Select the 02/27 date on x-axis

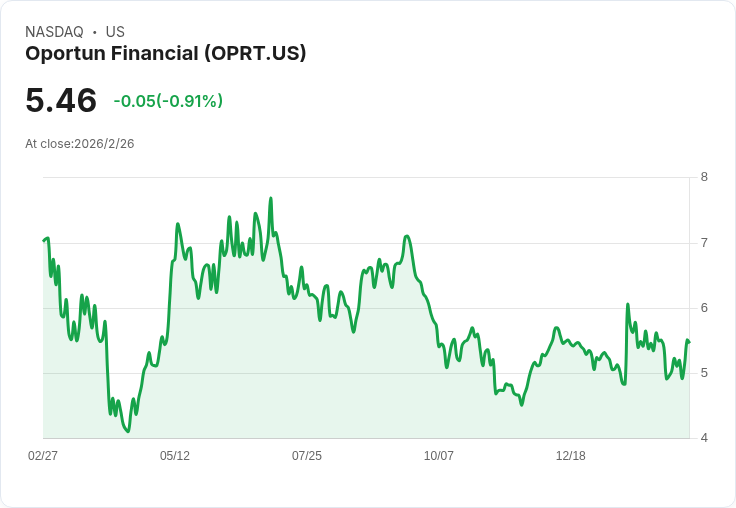click(43, 455)
